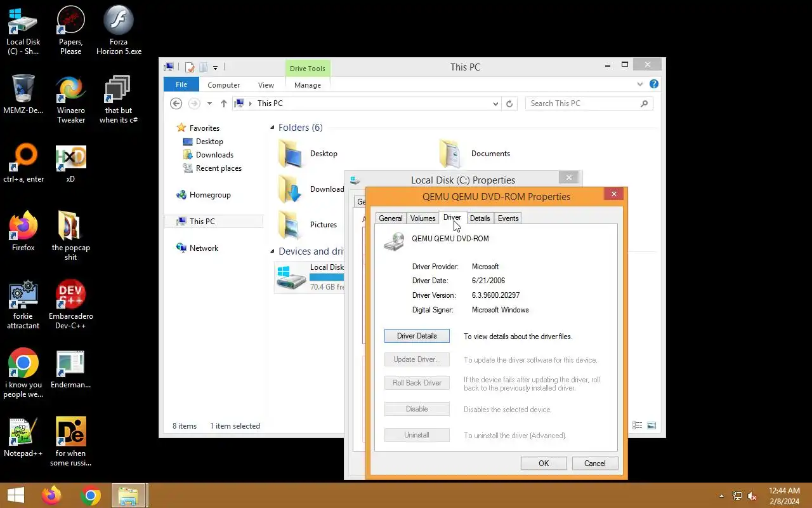Select Homegroup in navigation pane
The width and height of the screenshot is (812, 508).
(x=209, y=195)
